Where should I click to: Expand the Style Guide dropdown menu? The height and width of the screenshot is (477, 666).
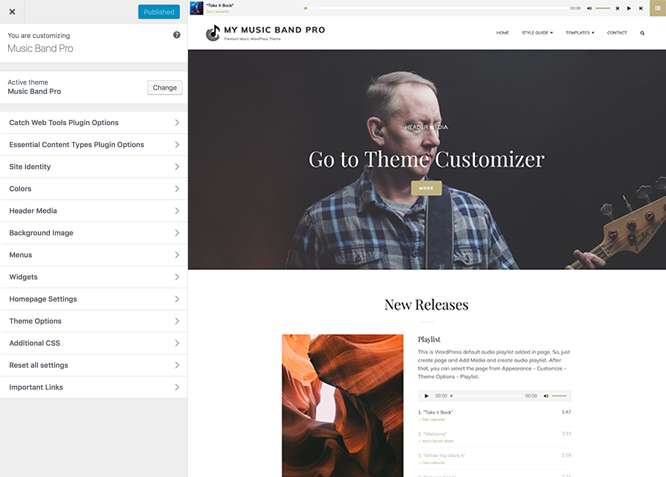click(x=537, y=33)
